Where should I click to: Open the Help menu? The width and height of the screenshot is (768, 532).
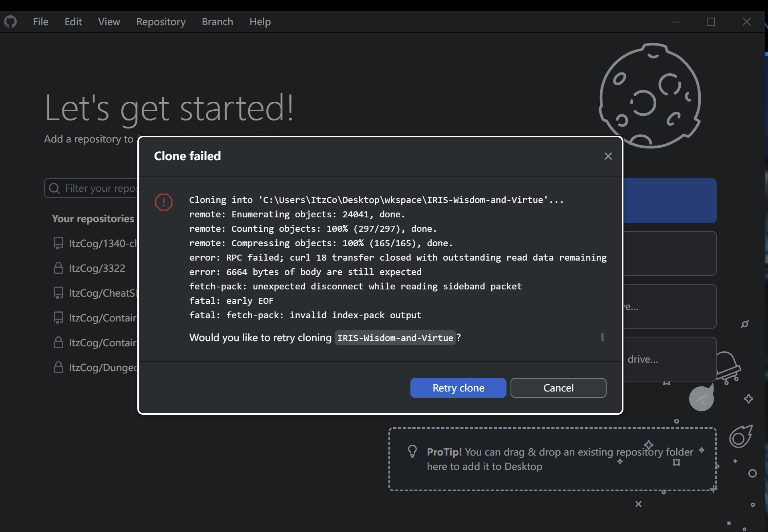[x=260, y=22]
